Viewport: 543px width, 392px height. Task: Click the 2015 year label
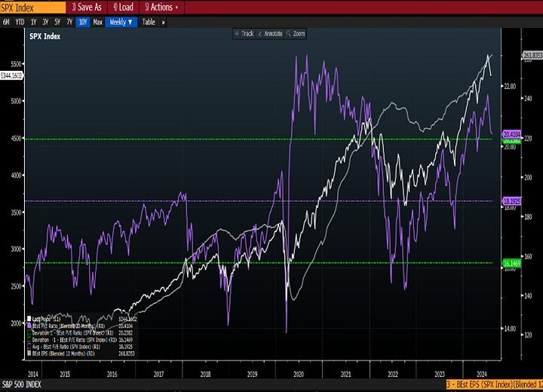(65, 374)
